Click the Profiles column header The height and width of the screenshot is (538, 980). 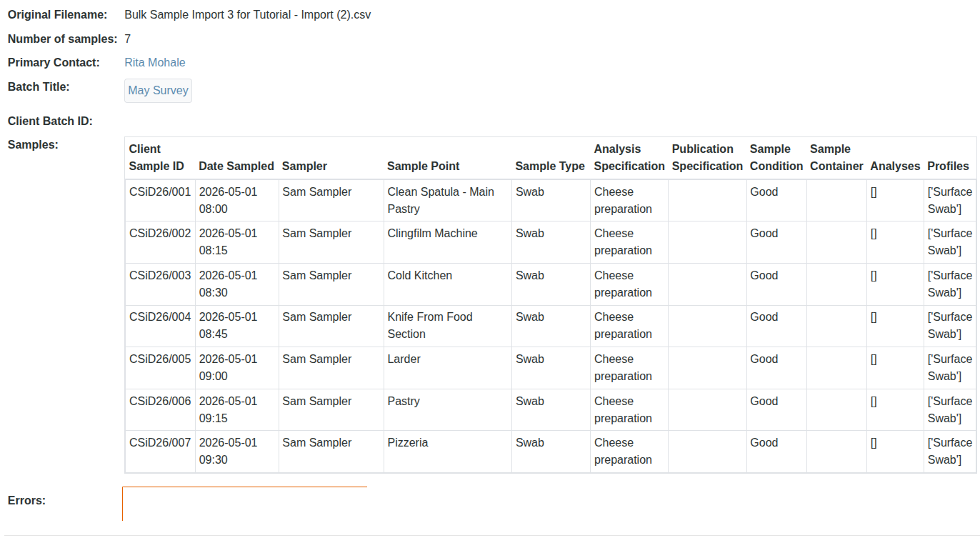tap(948, 166)
